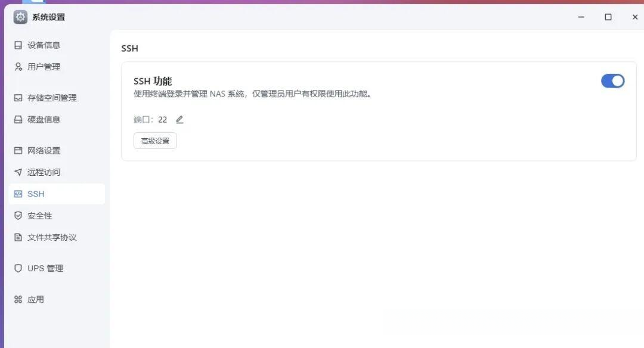The width and height of the screenshot is (644, 348).
Task: Click the 硬盘信息 drive icon
Action: 18,119
